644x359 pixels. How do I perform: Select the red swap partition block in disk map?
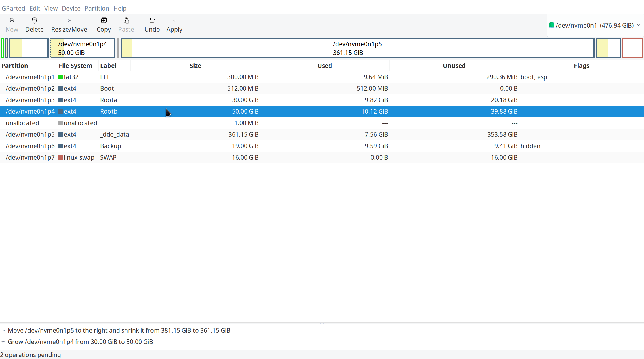(632, 48)
